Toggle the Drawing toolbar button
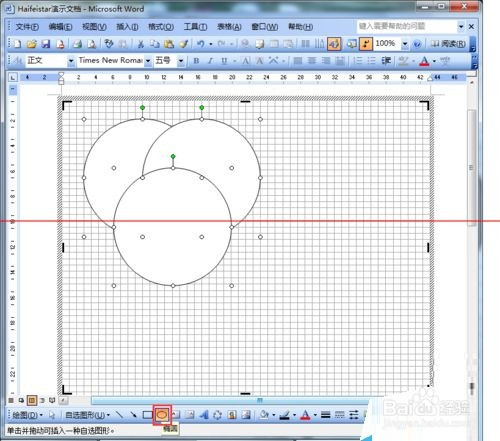This screenshot has width=500, height=441. [334, 44]
